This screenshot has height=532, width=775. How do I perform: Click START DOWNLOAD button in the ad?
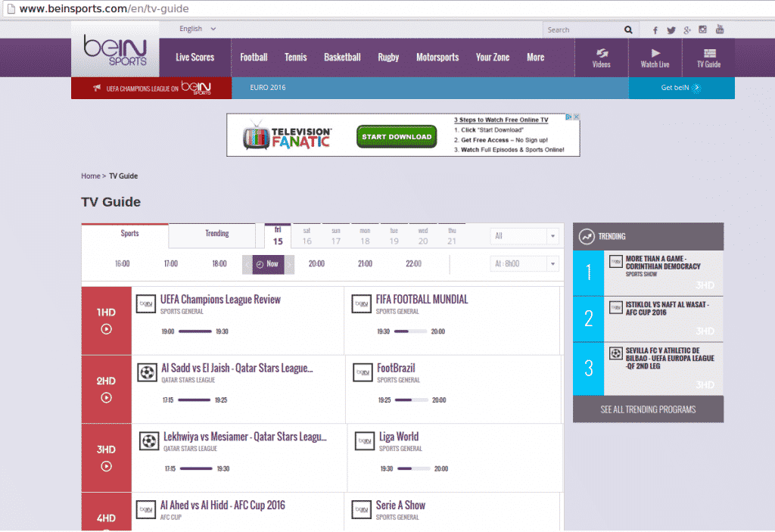point(397,137)
